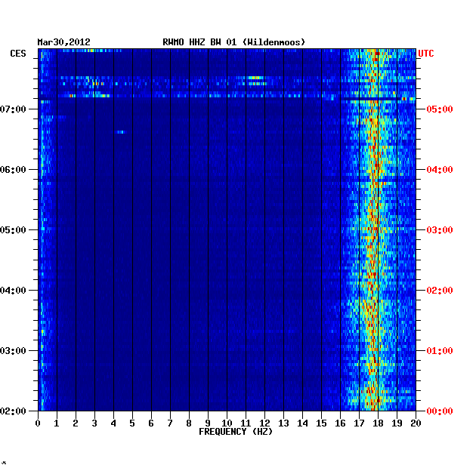The width and height of the screenshot is (476, 471).
Task: Click frequency axis label 19
Action: point(397,423)
